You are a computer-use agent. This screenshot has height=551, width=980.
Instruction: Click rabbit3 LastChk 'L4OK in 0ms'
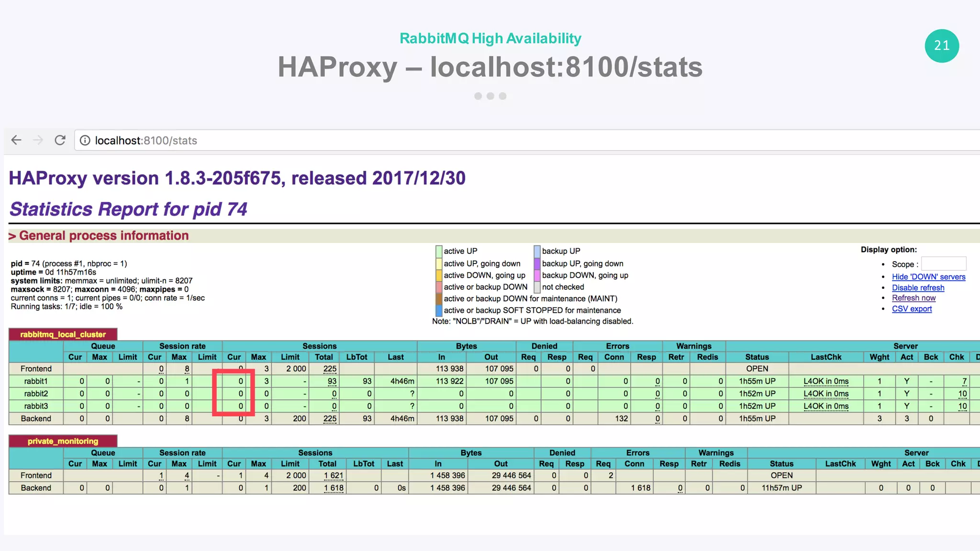[x=826, y=406]
